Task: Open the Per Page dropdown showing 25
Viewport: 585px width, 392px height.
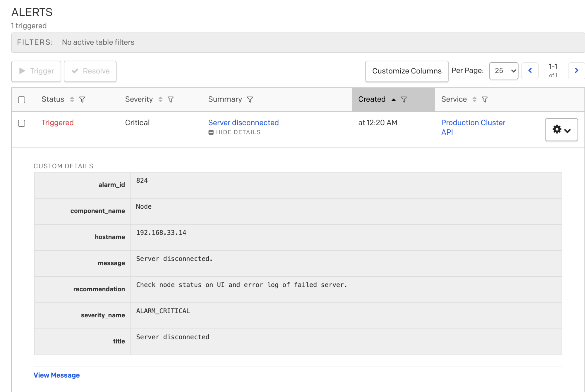Action: pos(503,71)
